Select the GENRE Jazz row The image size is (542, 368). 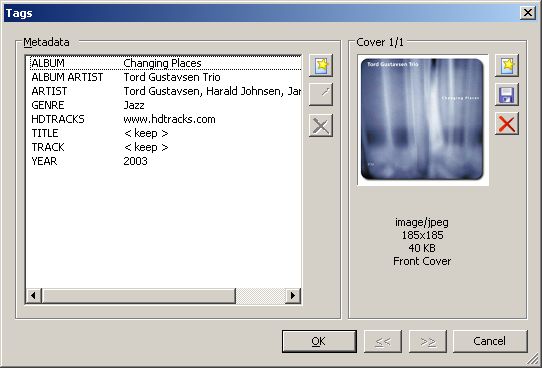165,105
